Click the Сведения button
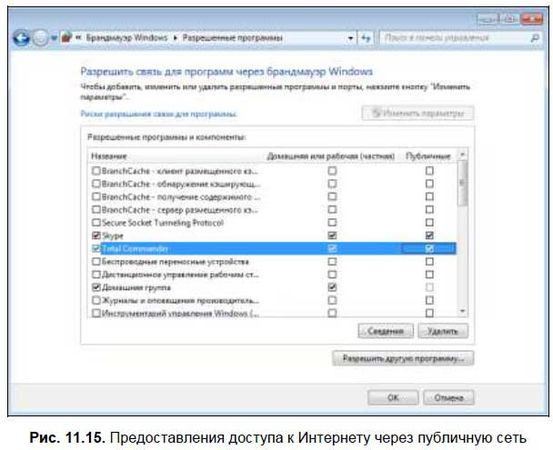 [x=385, y=331]
